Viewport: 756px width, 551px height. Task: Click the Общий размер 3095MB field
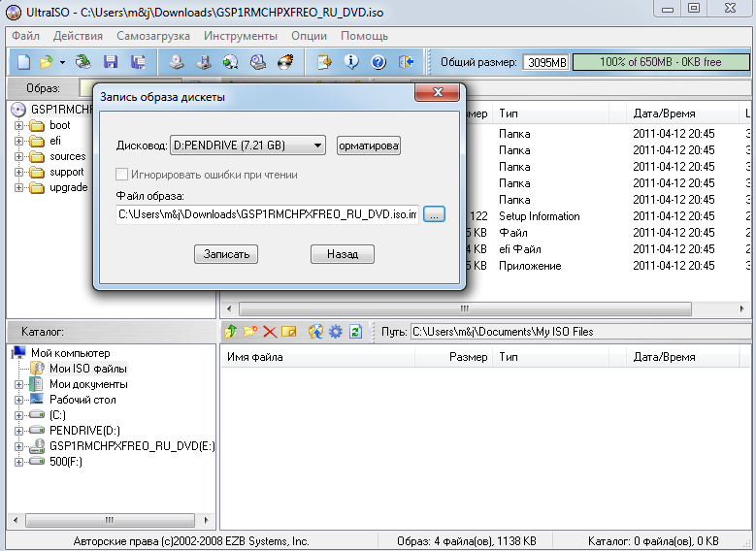pos(546,62)
